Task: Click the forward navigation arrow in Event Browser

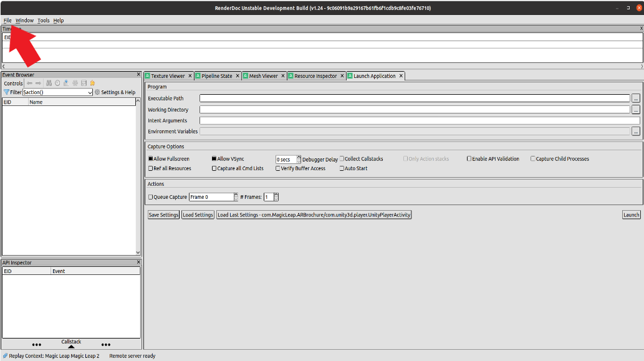Action: click(x=39, y=83)
